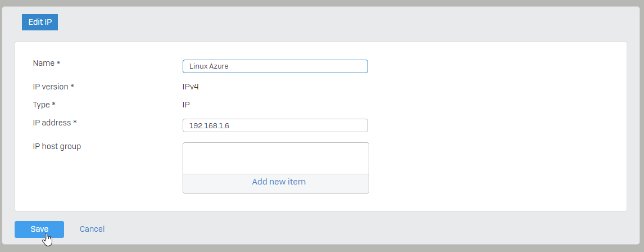Focus the Name input field

click(275, 66)
